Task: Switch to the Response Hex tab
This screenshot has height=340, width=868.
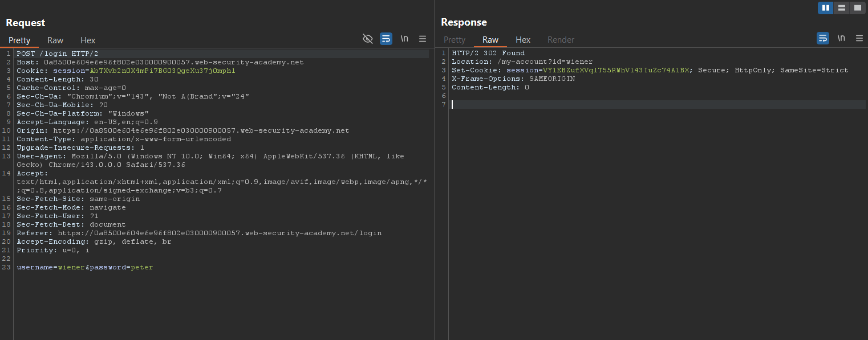Action: 523,40
